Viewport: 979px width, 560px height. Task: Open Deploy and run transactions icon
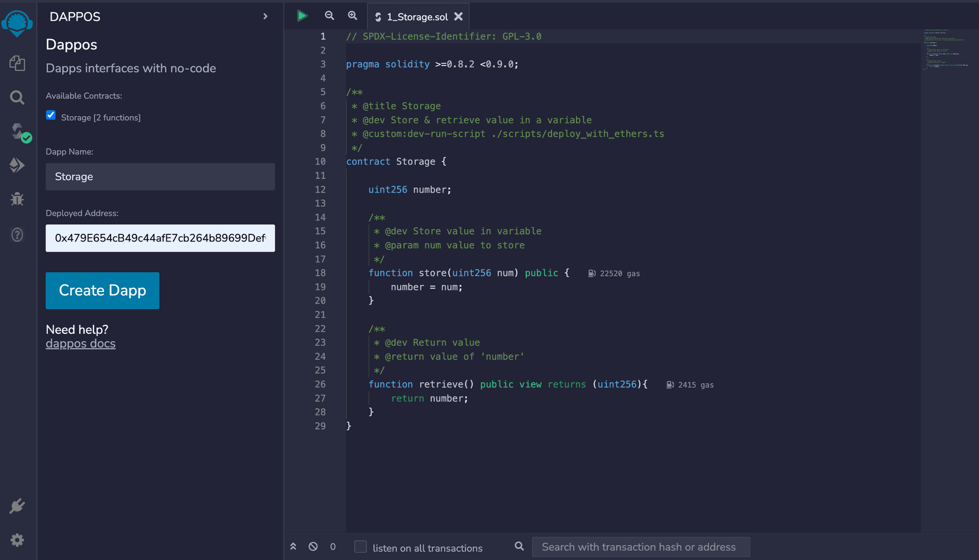(x=17, y=165)
